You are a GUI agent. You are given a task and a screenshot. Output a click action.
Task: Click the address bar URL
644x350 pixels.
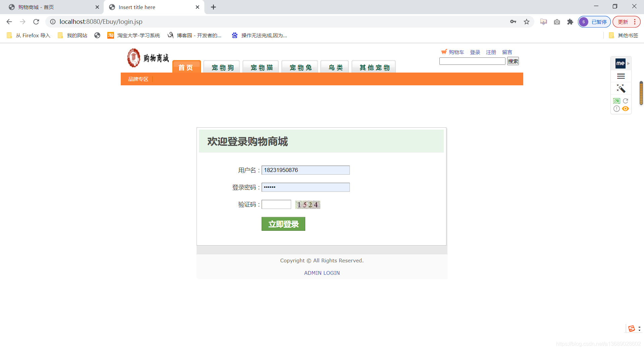click(101, 22)
